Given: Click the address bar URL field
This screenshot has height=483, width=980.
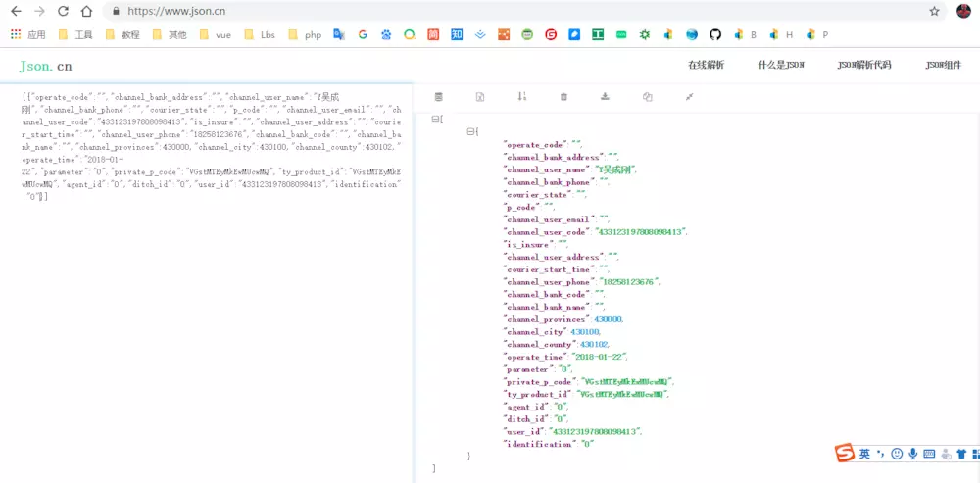Looking at the screenshot, I should (521, 11).
